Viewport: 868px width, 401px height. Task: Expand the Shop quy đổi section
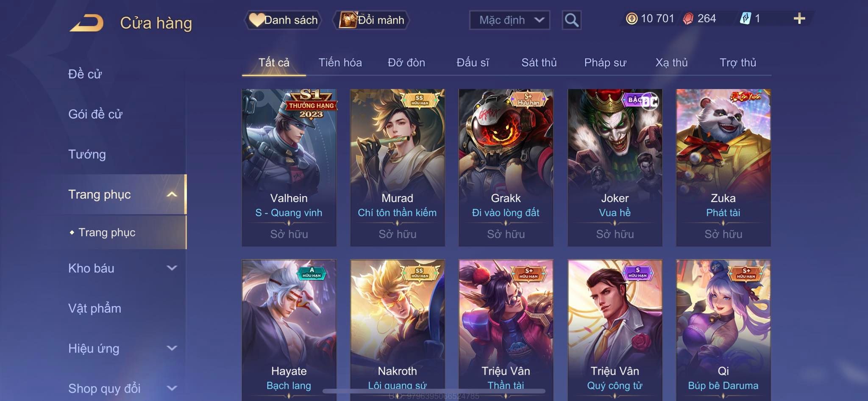point(172,388)
